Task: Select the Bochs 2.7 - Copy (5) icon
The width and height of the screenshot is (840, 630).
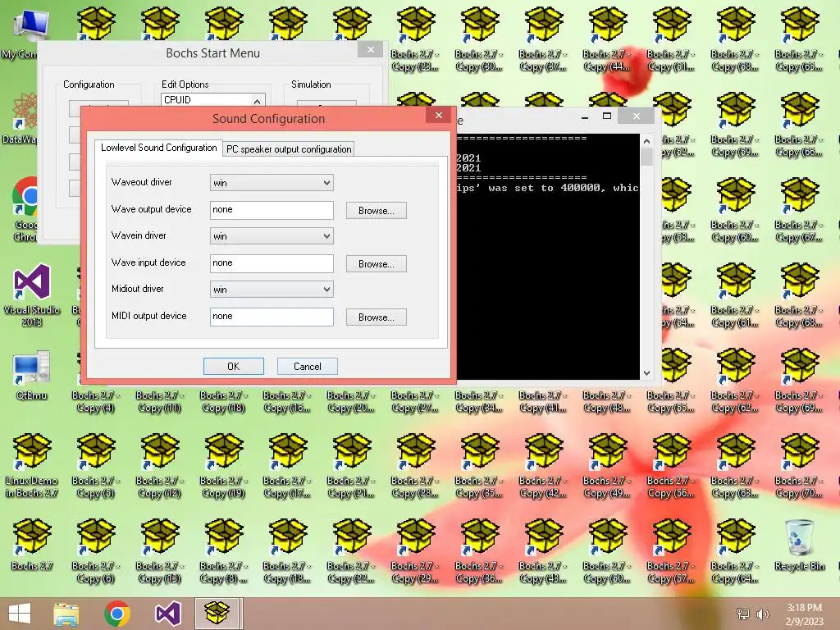Action: coord(95,466)
